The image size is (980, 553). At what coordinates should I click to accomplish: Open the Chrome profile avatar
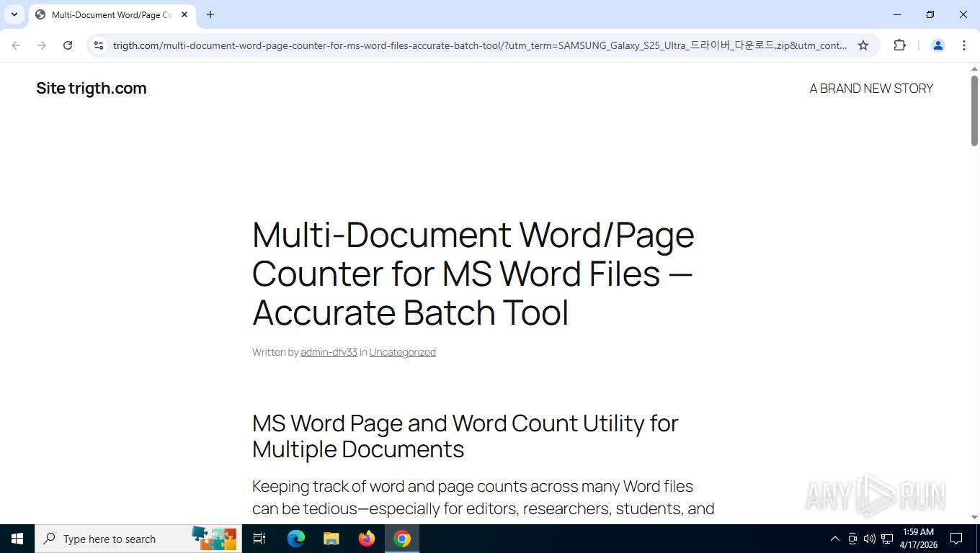[x=938, y=45]
